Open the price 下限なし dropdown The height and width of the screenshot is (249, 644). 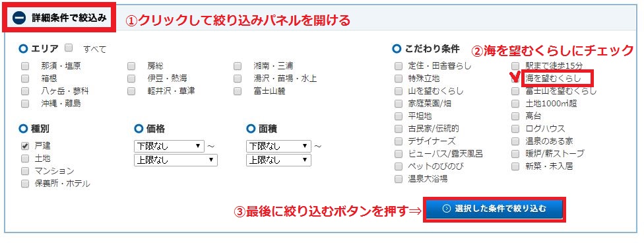point(169,146)
